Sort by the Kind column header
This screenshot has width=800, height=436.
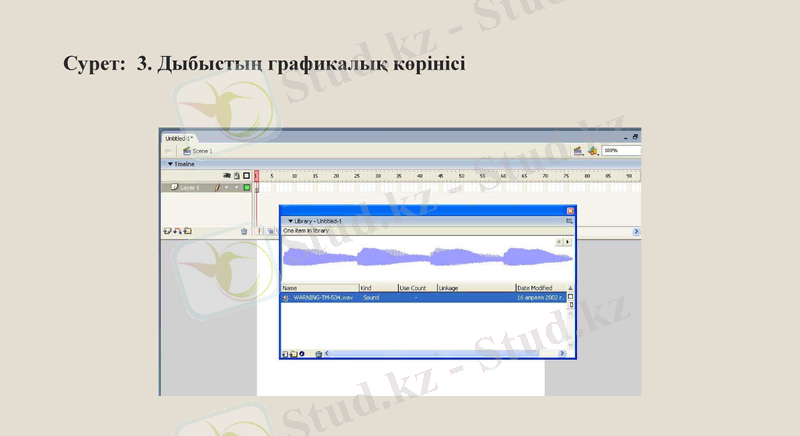[379, 288]
